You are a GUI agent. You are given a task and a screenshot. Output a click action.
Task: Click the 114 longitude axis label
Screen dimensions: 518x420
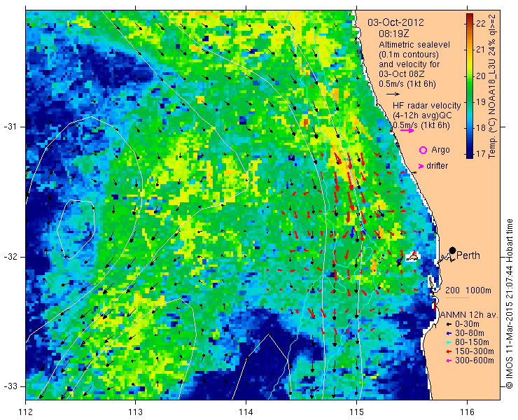pyautogui.click(x=246, y=412)
